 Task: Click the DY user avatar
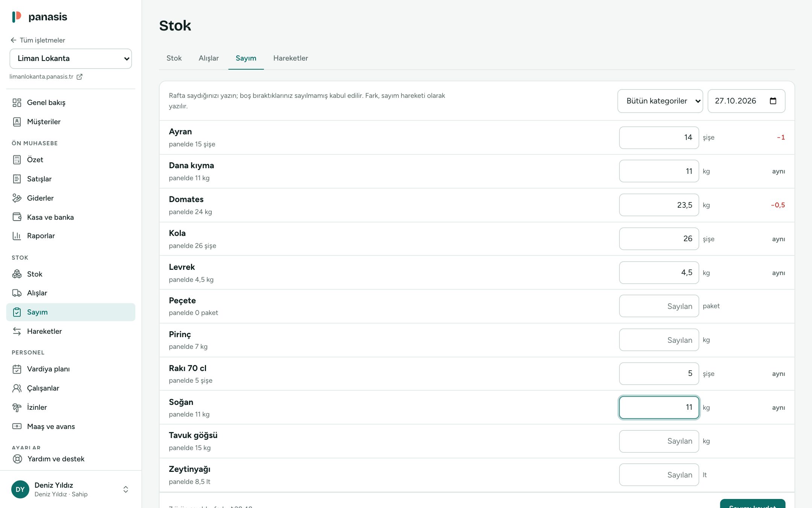(20, 490)
